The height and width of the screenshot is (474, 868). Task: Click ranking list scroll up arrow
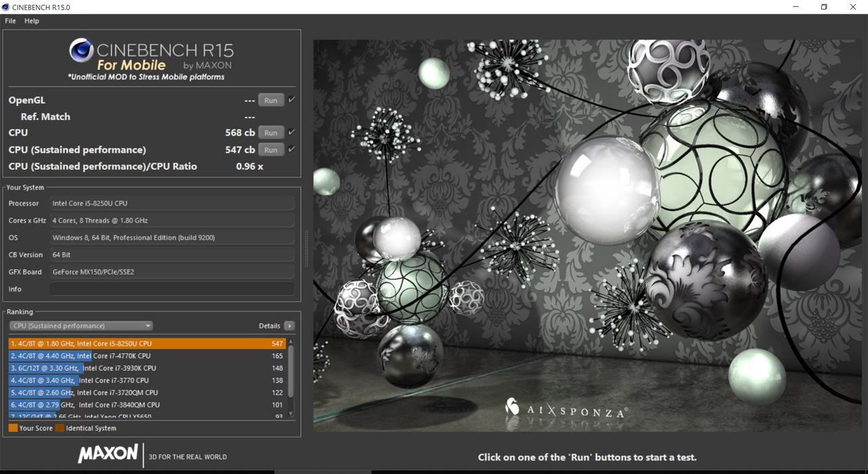coord(291,342)
